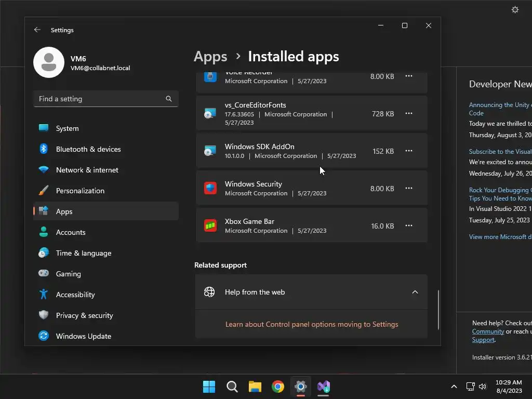
Task: Switch to Visual Studio Installer in taskbar
Action: click(x=323, y=387)
